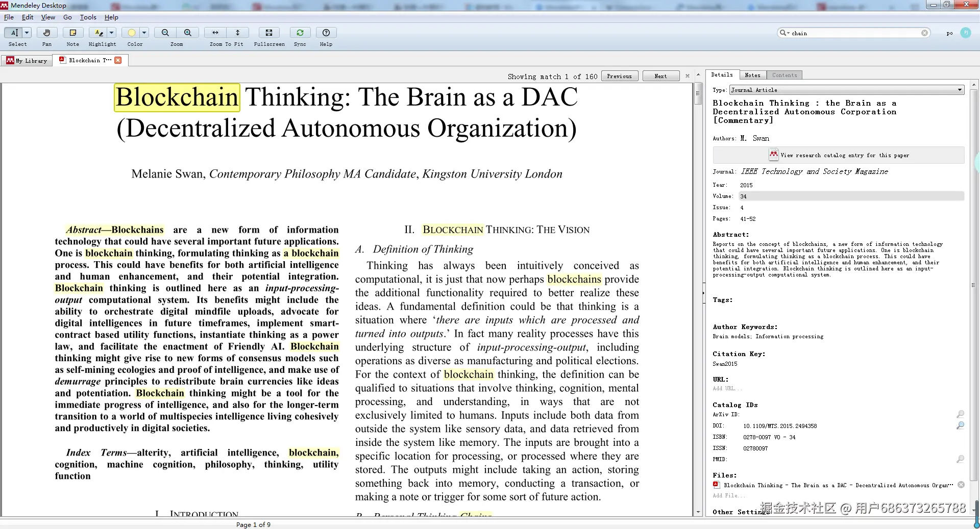Screen dimensions: 980x529
Task: Look up details by DOI
Action: point(960,425)
